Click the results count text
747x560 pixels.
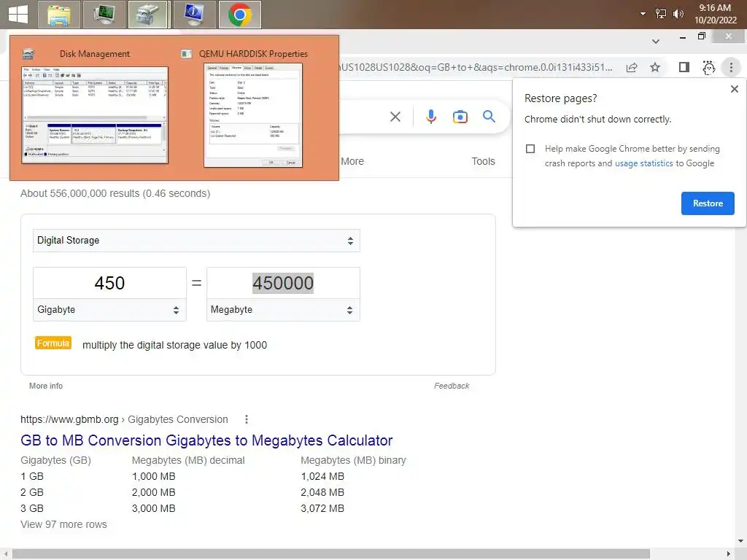(115, 193)
